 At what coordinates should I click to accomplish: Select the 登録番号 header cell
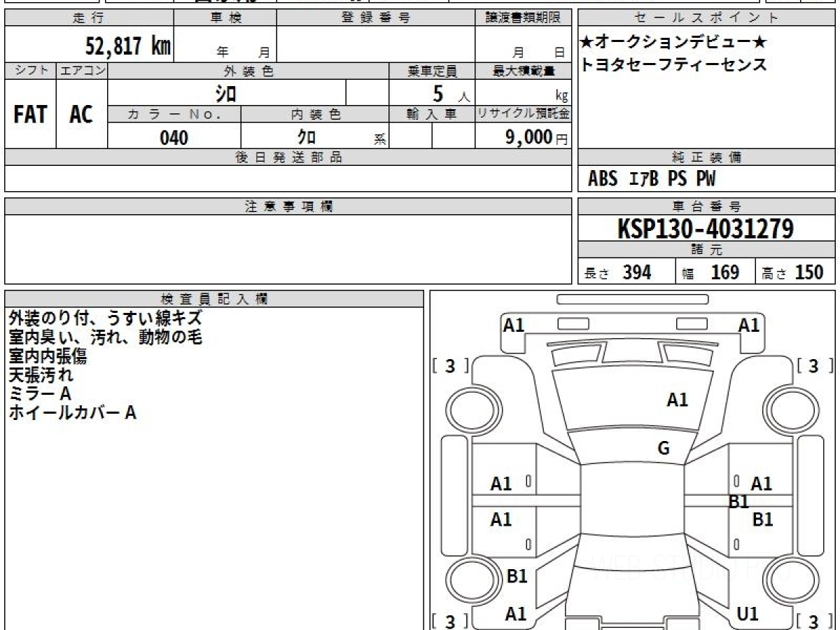[x=376, y=18]
